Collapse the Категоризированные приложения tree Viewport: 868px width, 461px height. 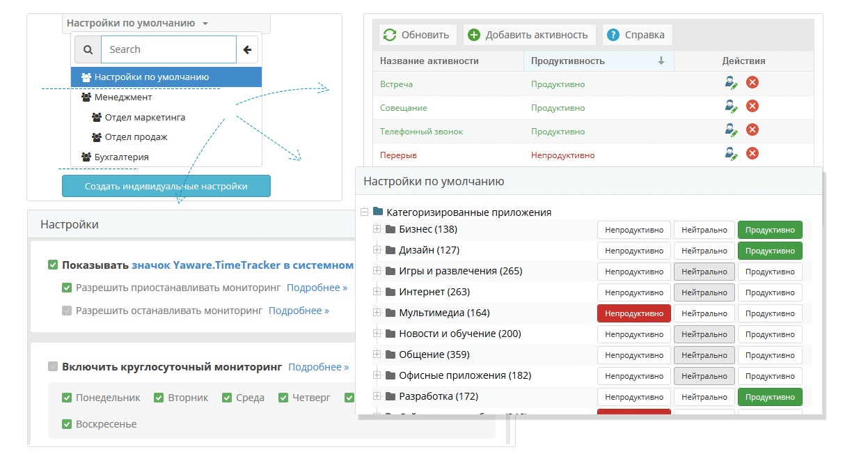coord(364,212)
